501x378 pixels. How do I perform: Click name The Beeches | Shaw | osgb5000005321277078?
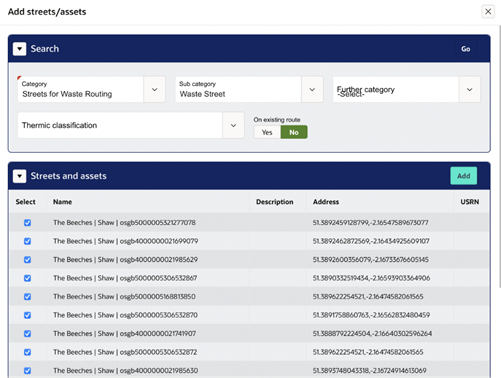point(124,223)
